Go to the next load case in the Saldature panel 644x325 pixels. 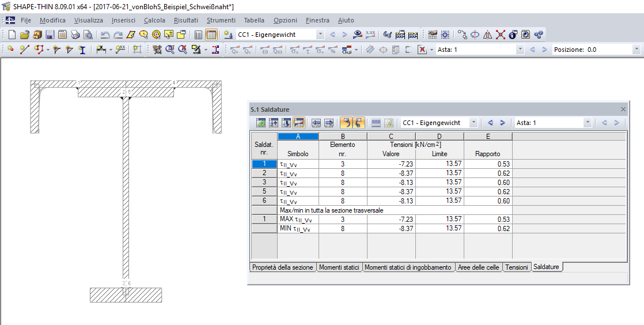pyautogui.click(x=502, y=123)
